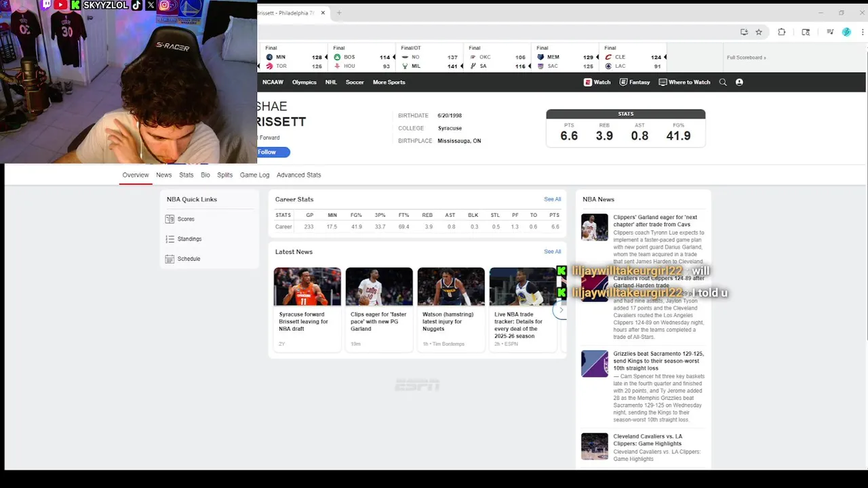Click the Watch label in nav bar
This screenshot has width=868, height=488.
[x=602, y=82]
